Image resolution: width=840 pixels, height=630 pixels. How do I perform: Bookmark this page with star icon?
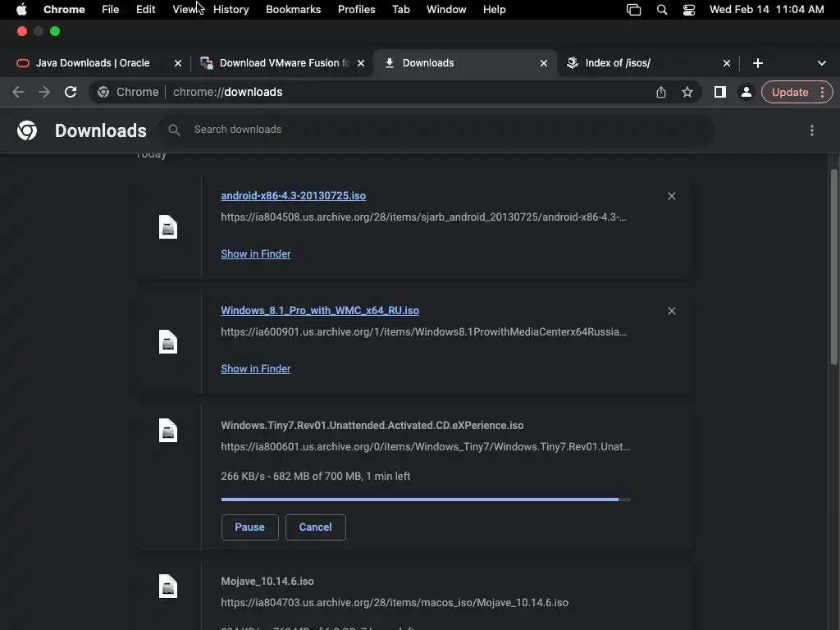click(x=687, y=92)
